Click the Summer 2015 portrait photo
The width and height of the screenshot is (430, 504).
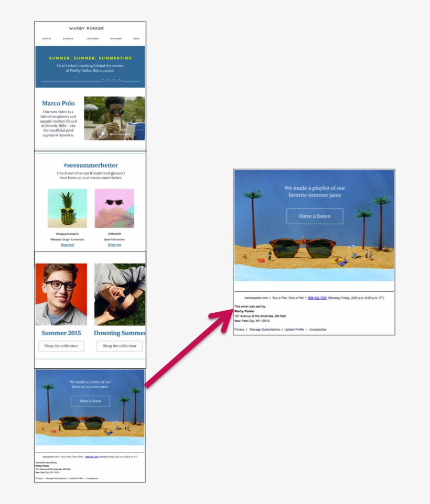[61, 294]
